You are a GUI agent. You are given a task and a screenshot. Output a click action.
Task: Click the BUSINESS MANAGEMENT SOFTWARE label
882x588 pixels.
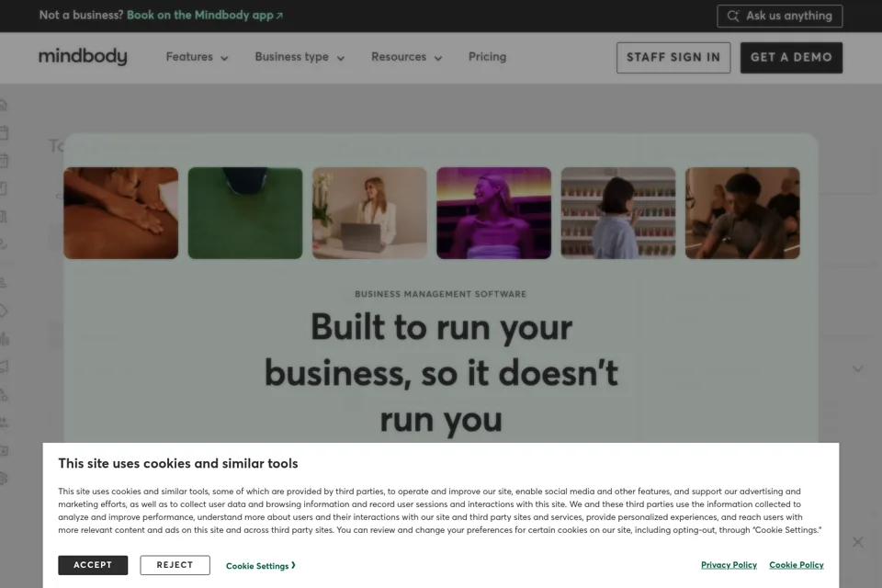[440, 294]
